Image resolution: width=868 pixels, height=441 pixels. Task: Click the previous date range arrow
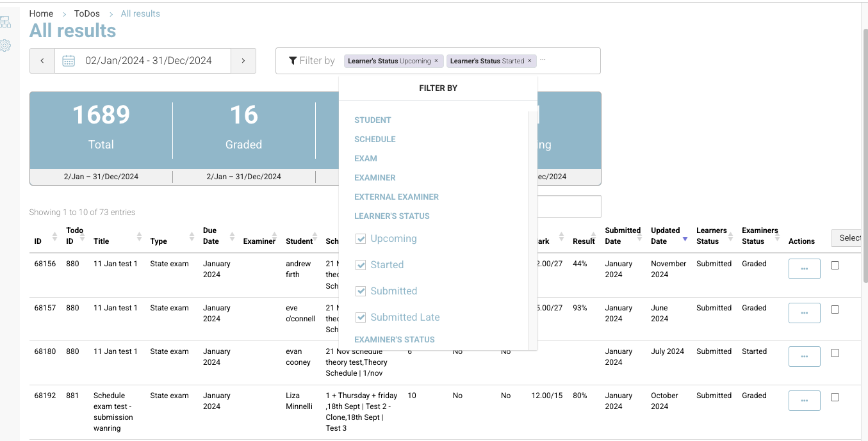tap(42, 60)
